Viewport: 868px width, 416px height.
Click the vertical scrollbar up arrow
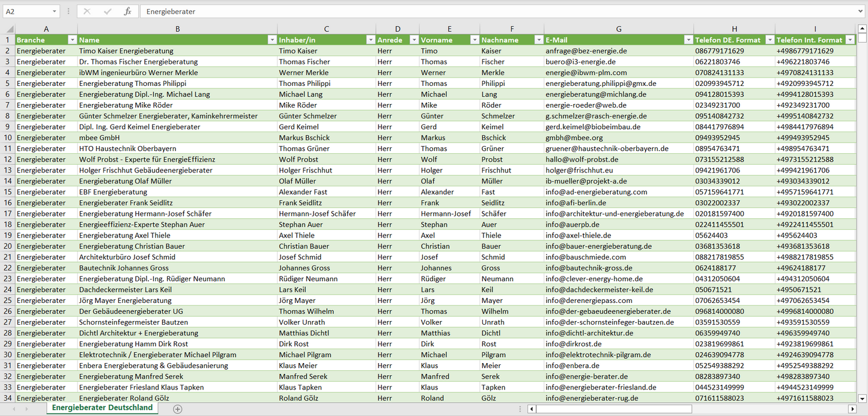(863, 29)
